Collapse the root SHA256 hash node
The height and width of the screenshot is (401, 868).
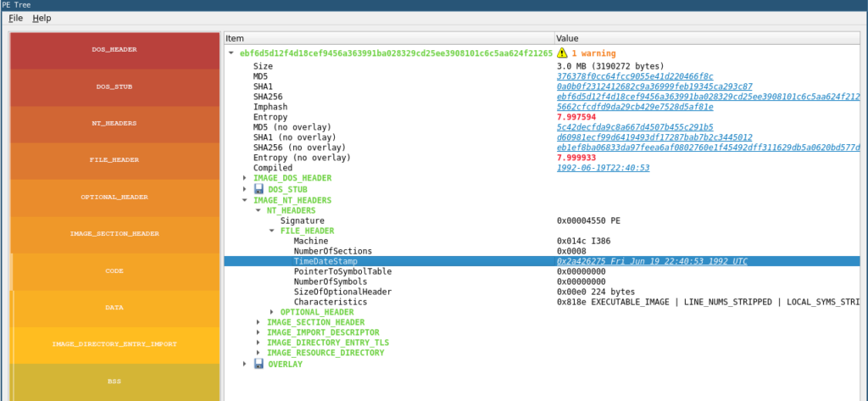tap(231, 53)
